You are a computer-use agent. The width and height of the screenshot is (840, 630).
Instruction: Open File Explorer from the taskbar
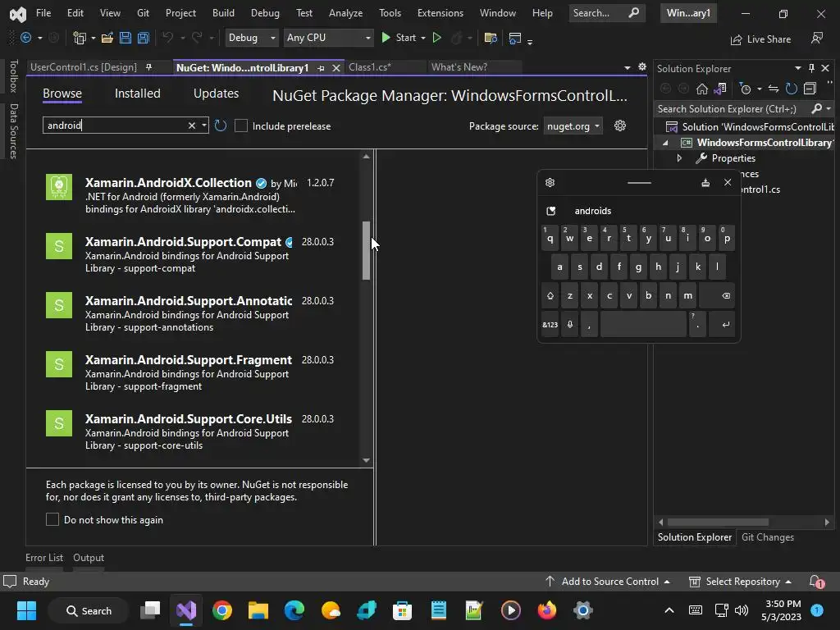coord(258,610)
